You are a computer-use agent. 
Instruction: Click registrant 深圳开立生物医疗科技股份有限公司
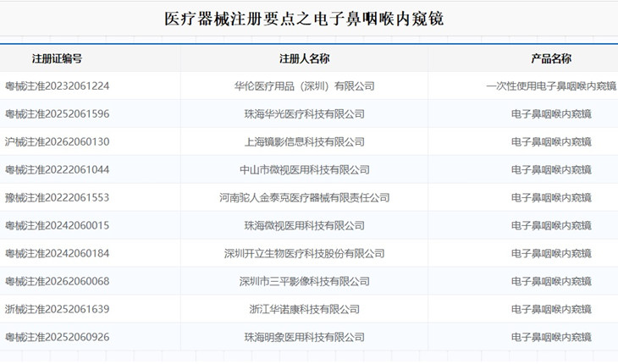coord(304,254)
